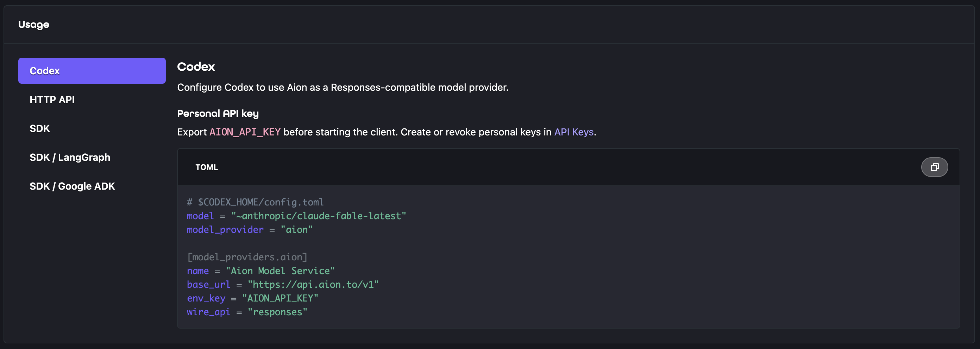Screen dimensions: 980x349
Task: Click the # $CODEX_HOME/config.toml comment line
Action: 255,202
